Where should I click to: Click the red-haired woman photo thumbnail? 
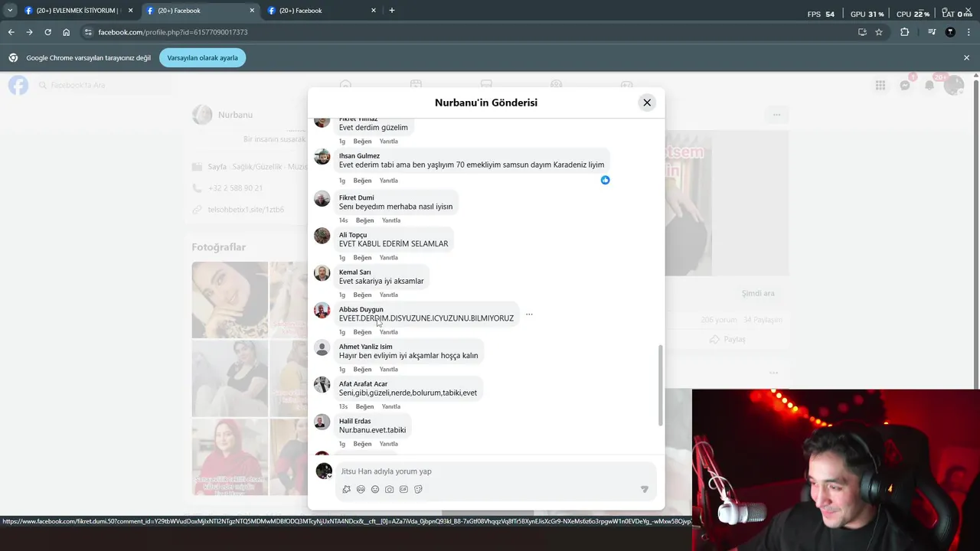pyautogui.click(x=230, y=457)
